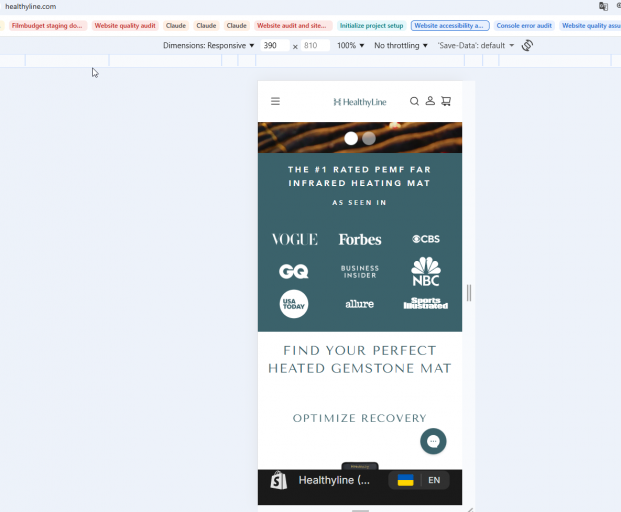Open the Console error audit tab
Viewport: 621px width, 512px height.
coord(524,26)
